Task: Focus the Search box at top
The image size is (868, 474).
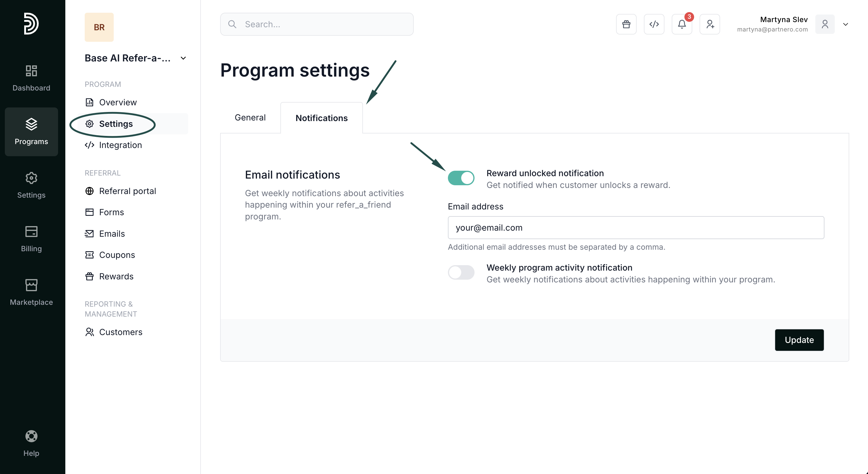Action: 317,24
